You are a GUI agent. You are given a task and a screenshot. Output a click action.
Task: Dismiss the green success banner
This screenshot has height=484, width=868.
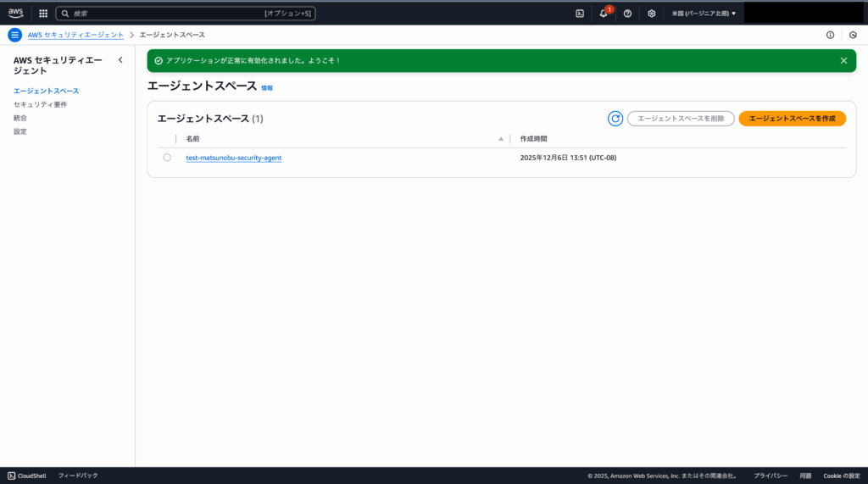(843, 61)
